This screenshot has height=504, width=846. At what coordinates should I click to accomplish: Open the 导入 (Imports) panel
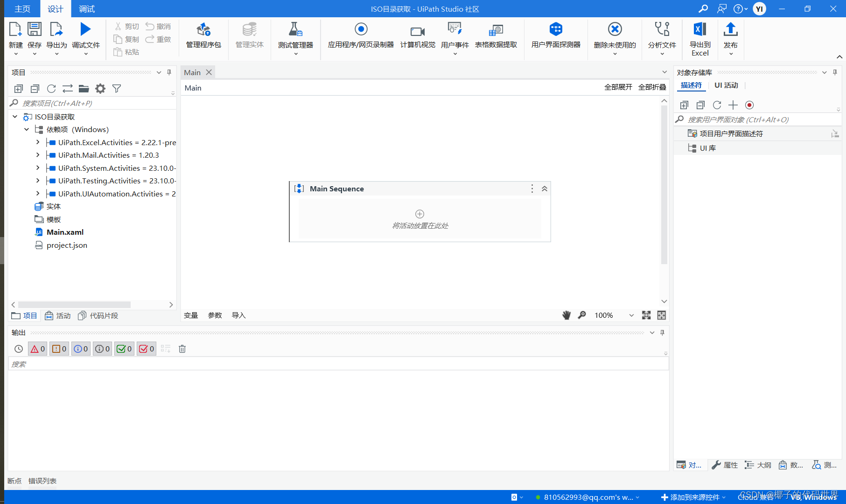point(238,315)
